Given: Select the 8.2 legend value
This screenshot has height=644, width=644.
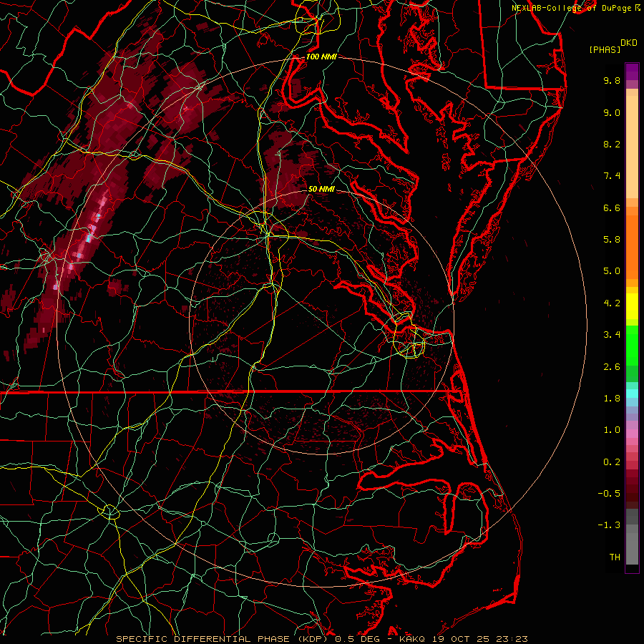Looking at the screenshot, I should point(612,144).
